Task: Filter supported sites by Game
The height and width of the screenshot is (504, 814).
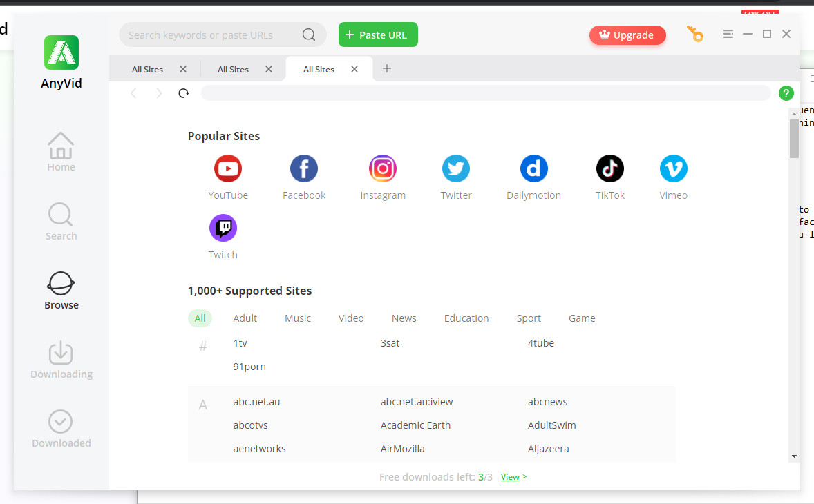Action: pos(582,318)
